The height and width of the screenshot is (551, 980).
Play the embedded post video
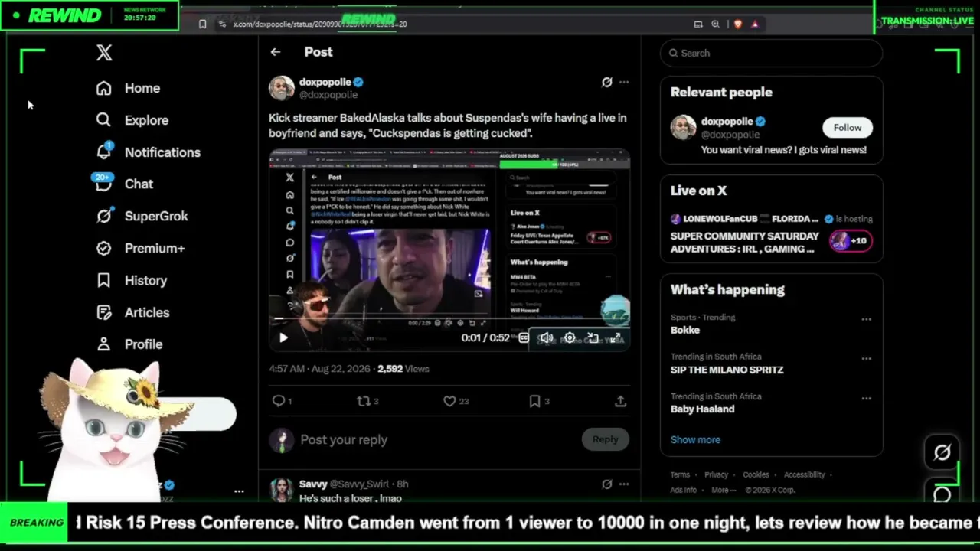point(283,337)
